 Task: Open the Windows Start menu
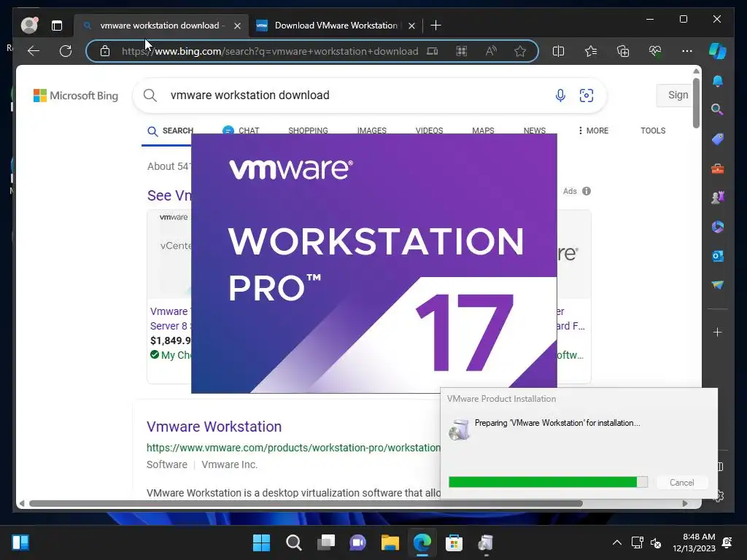(261, 542)
